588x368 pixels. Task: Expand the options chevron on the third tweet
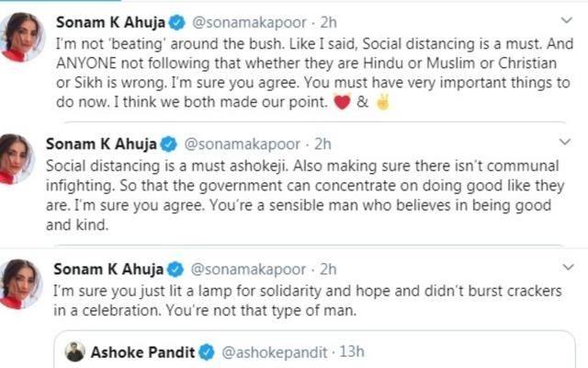[569, 267]
